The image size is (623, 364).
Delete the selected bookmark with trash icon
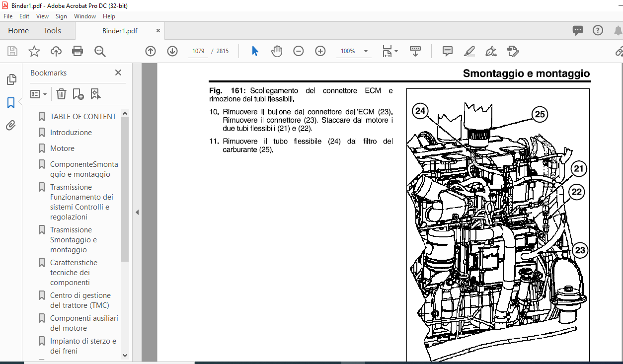[x=61, y=94]
